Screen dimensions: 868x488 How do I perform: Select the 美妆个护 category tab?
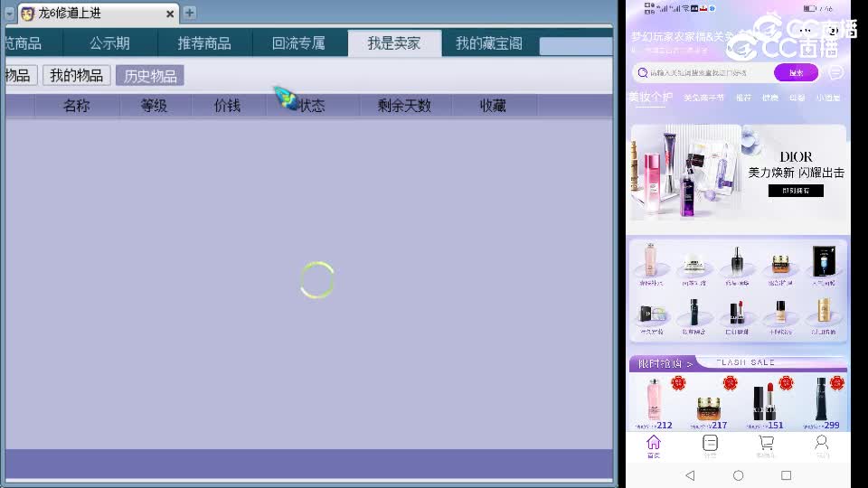pos(650,98)
